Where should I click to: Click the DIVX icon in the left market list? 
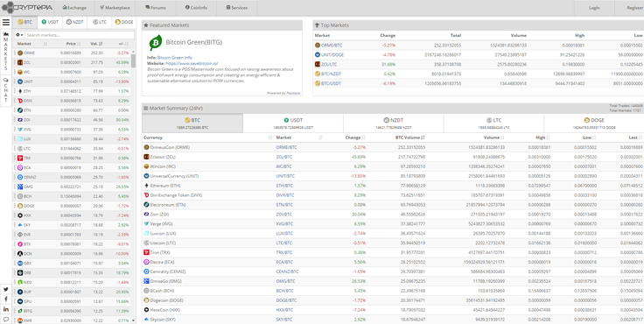[20, 101]
